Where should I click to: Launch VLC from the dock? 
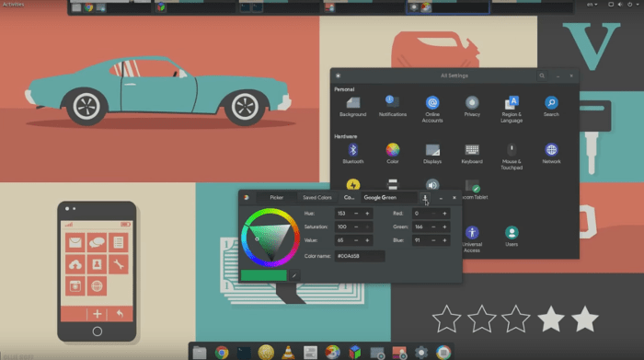(288, 353)
